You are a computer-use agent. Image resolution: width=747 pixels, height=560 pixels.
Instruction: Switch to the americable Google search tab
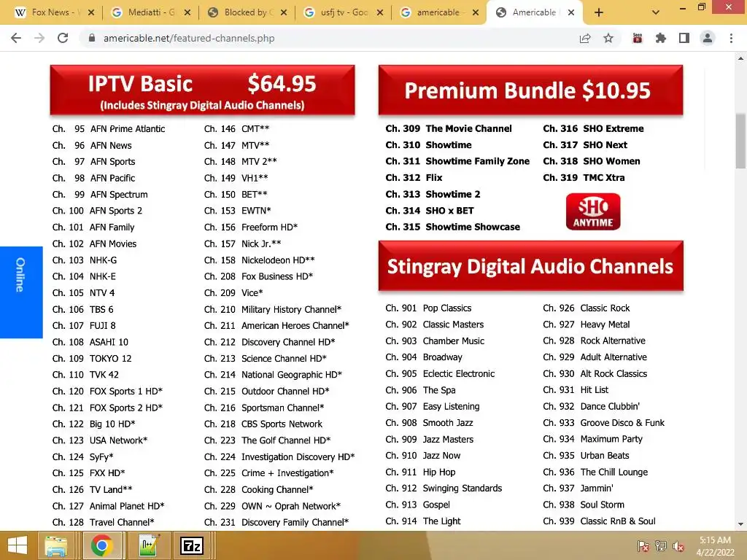coord(438,12)
